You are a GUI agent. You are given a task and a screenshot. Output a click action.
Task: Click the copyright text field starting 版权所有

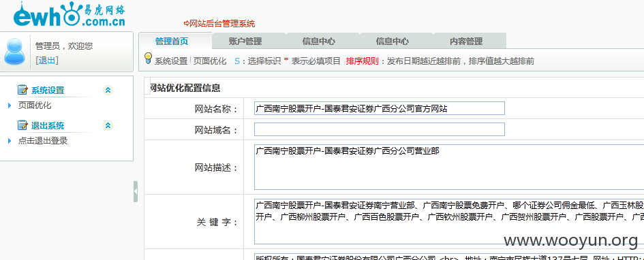pyautogui.click(x=449, y=257)
